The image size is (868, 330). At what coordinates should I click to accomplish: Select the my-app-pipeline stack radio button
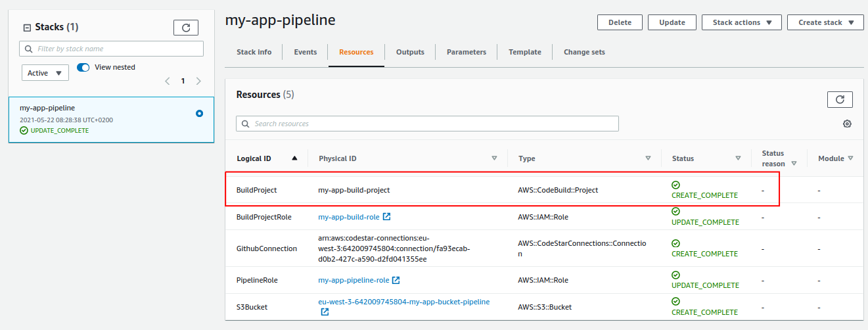[x=199, y=113]
